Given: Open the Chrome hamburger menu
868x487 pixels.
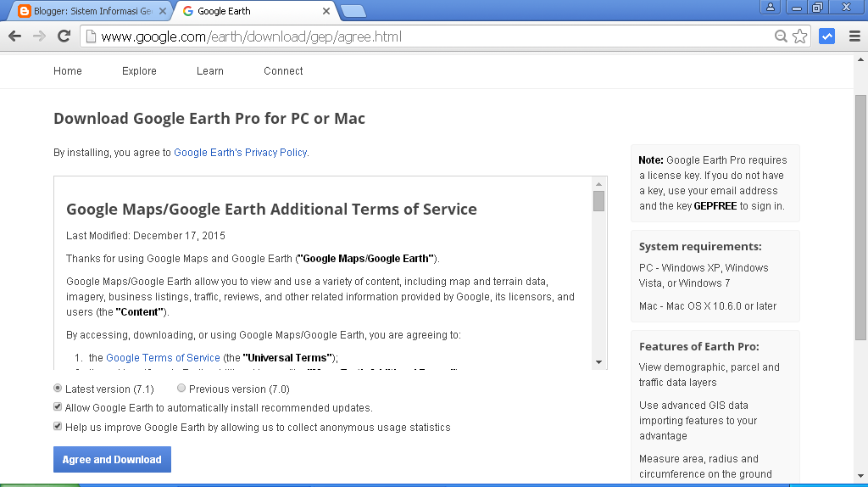Looking at the screenshot, I should [854, 36].
